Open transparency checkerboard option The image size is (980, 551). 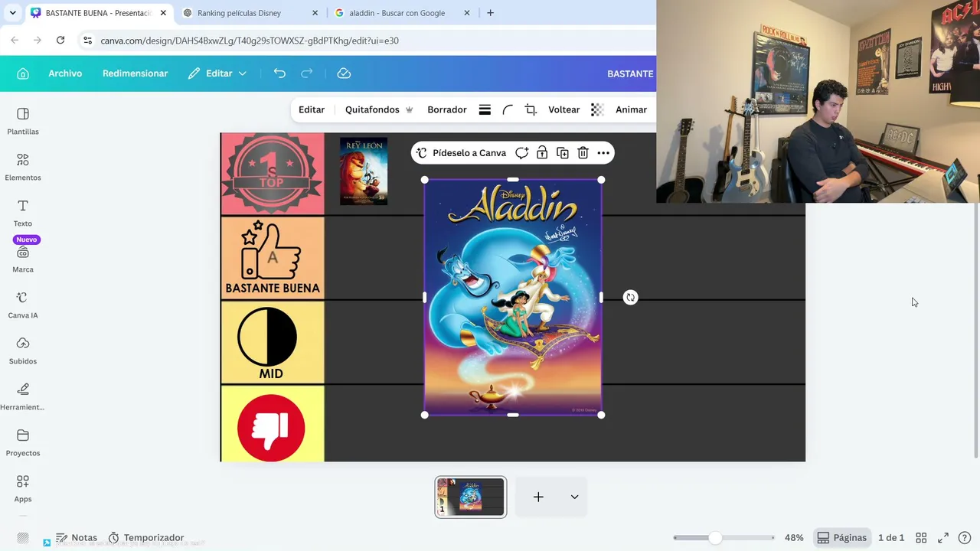tap(597, 109)
